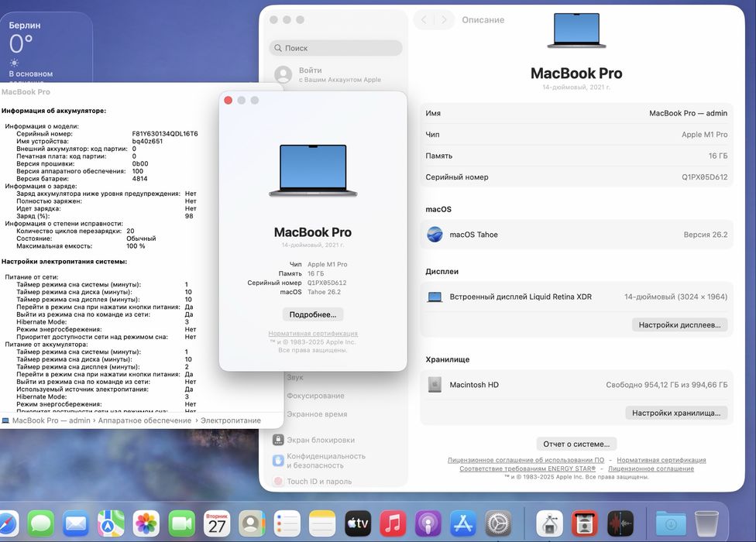Click 14-дюймовый (3024 × 1964) text
Image resolution: width=756 pixels, height=542 pixels.
[x=675, y=297]
